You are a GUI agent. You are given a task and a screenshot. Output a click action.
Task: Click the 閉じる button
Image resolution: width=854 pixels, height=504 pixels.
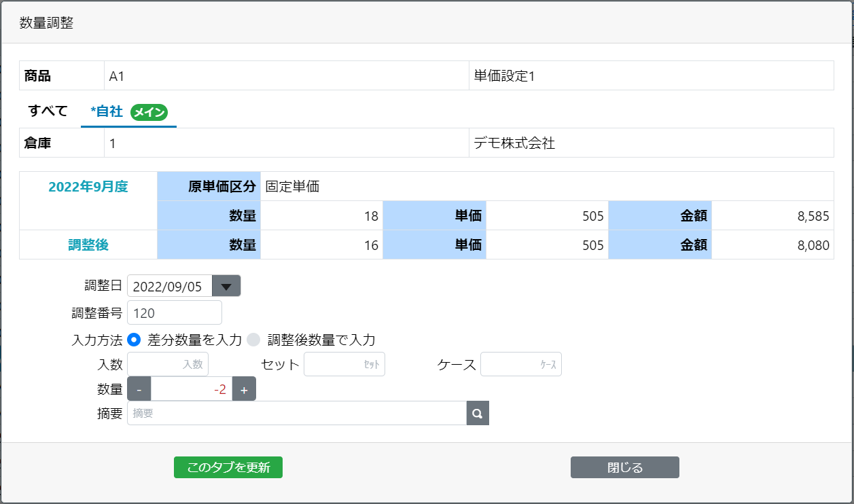pos(624,467)
